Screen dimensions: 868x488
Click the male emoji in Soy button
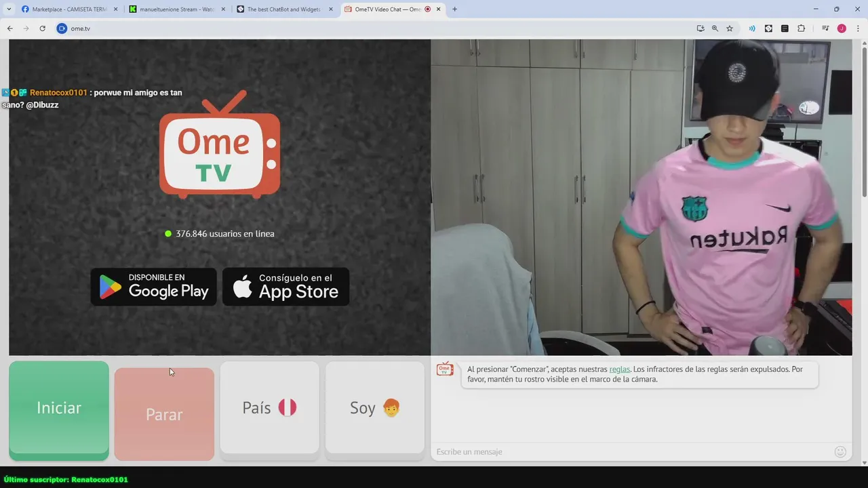pos(391,407)
